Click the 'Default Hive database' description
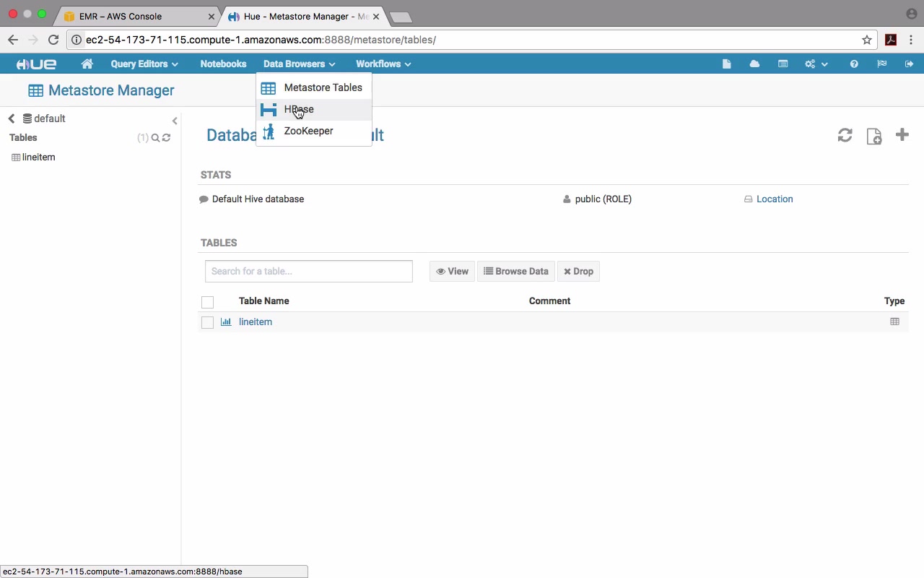924x578 pixels. point(258,199)
